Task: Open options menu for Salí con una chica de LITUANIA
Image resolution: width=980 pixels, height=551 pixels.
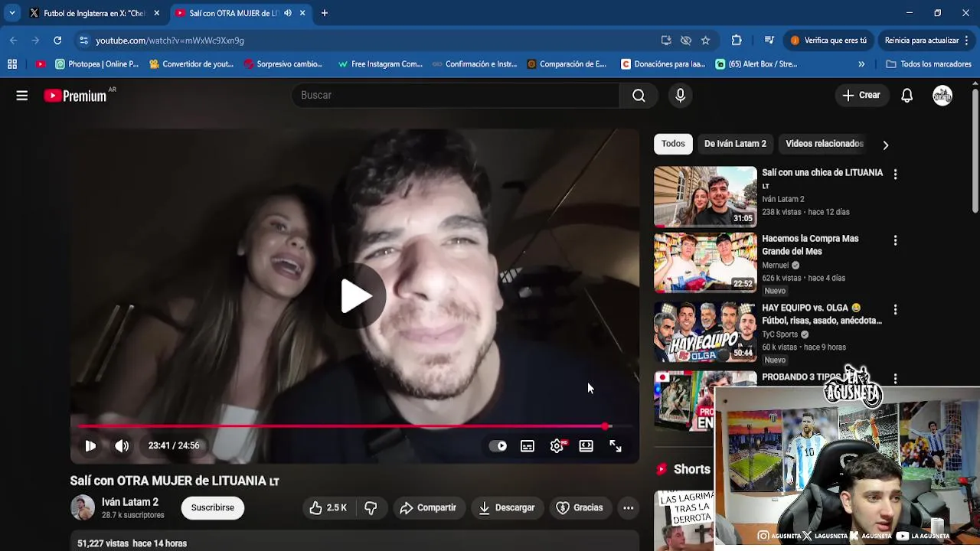Action: click(x=895, y=174)
